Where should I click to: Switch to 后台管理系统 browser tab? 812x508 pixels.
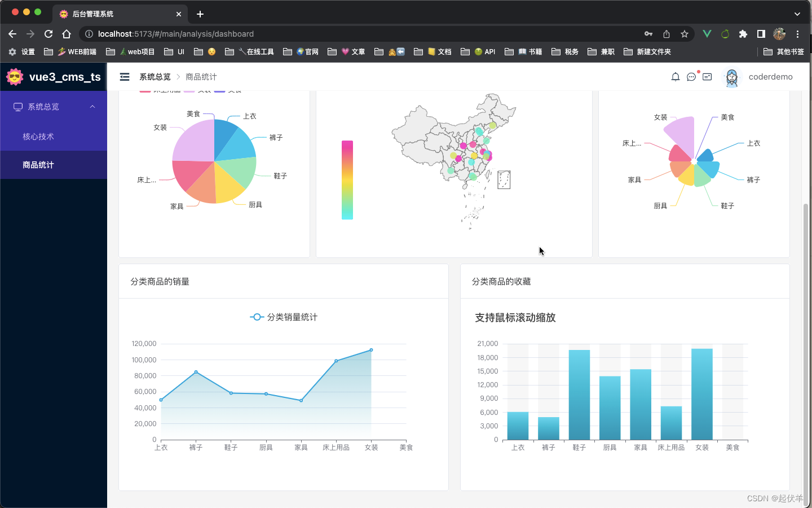click(x=121, y=14)
